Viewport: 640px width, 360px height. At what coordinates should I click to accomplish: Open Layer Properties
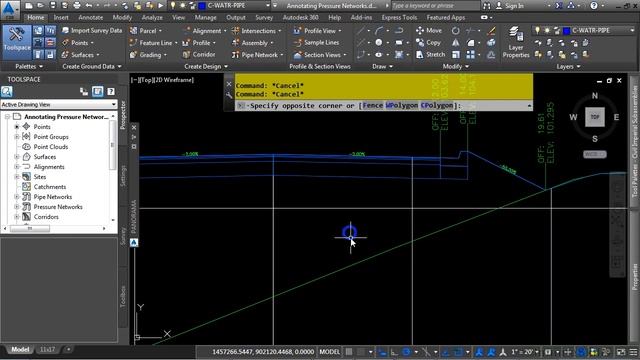(516, 42)
